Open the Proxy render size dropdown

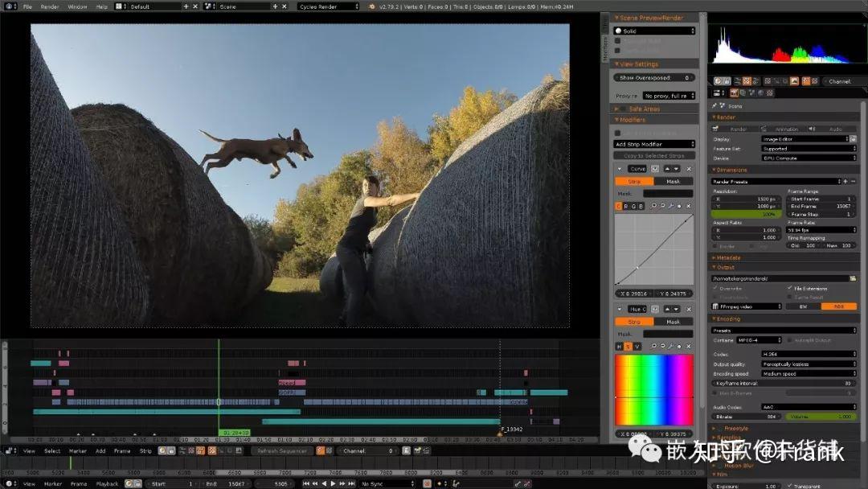click(669, 96)
